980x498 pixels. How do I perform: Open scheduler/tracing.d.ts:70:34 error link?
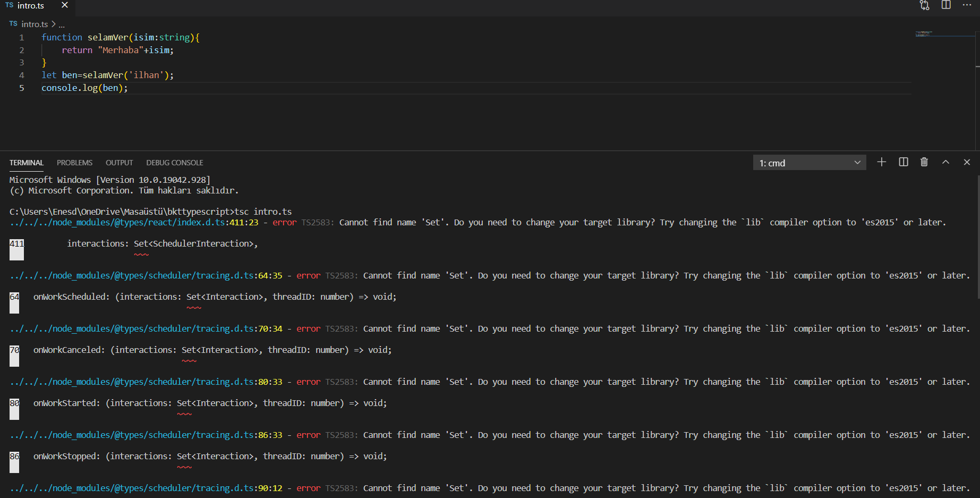point(146,328)
